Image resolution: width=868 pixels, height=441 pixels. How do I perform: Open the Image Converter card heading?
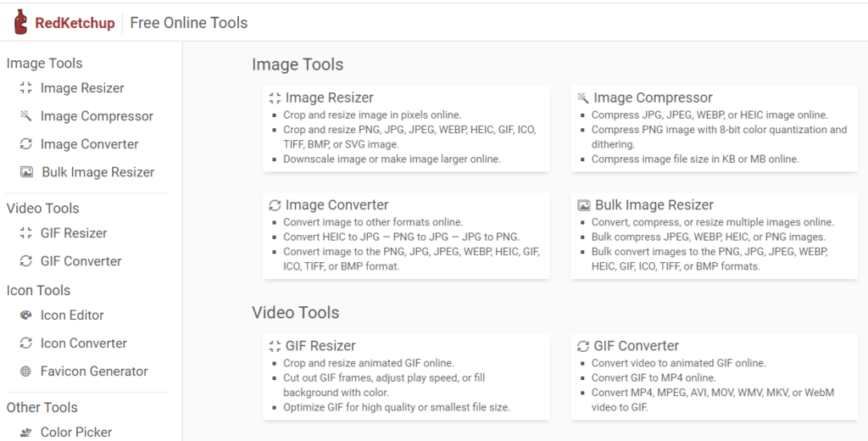click(x=337, y=205)
